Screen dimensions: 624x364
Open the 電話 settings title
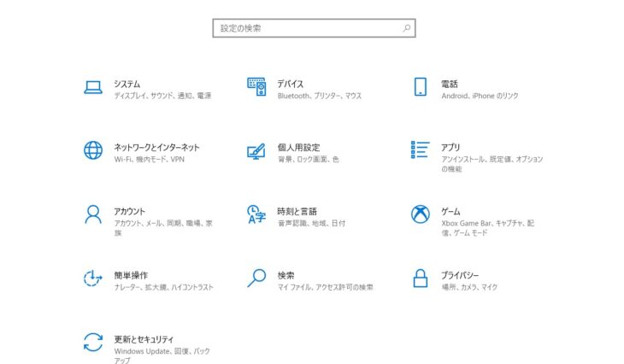(x=450, y=84)
